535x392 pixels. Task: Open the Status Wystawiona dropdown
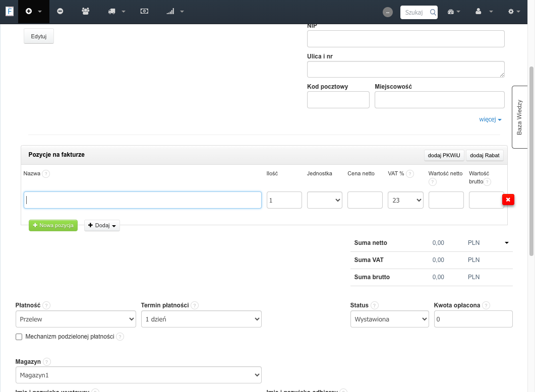coord(390,319)
